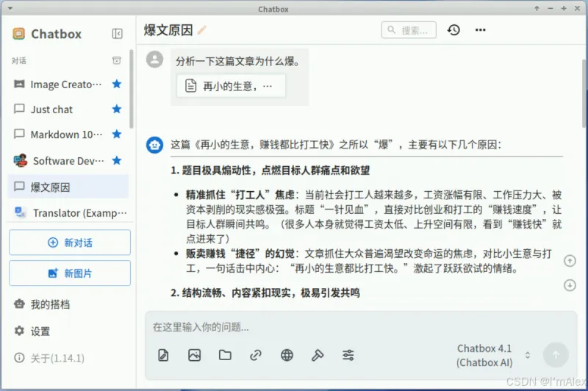Toggle the star next to Markdown 101
588x391 pixels.
pos(116,134)
